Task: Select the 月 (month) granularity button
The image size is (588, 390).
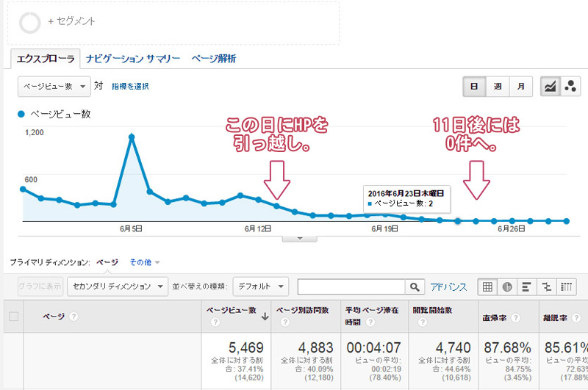Action: [521, 87]
